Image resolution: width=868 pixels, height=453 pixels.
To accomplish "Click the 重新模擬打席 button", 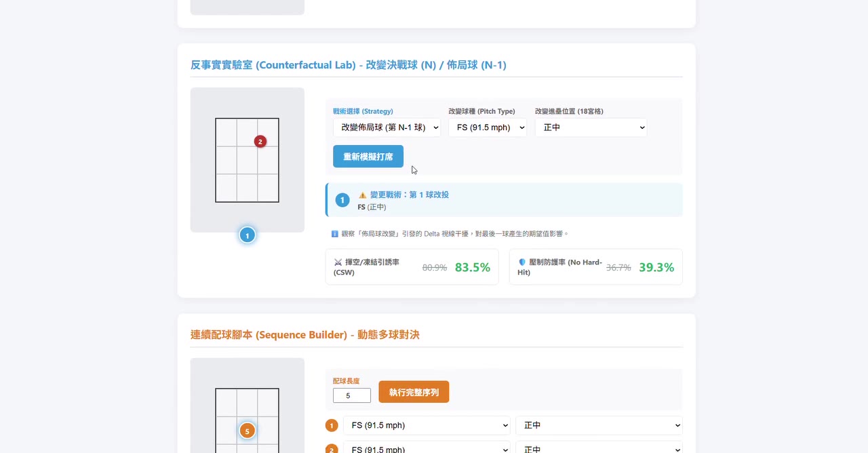I will click(x=368, y=156).
